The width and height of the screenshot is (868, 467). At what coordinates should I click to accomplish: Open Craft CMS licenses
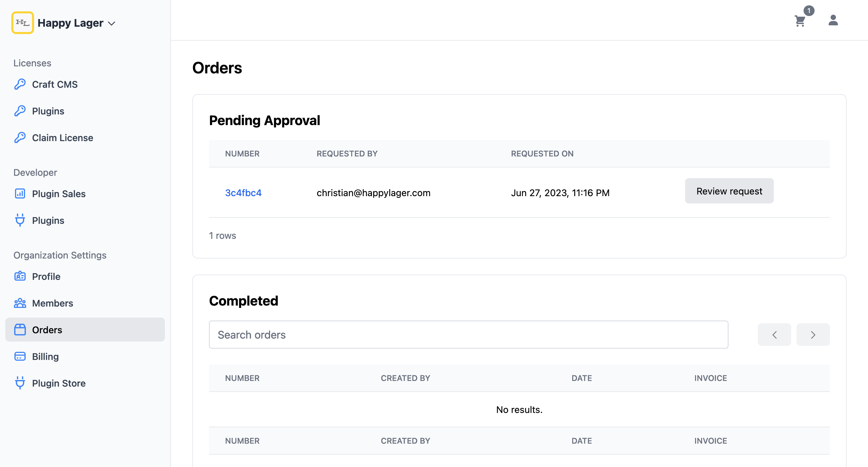point(85,84)
